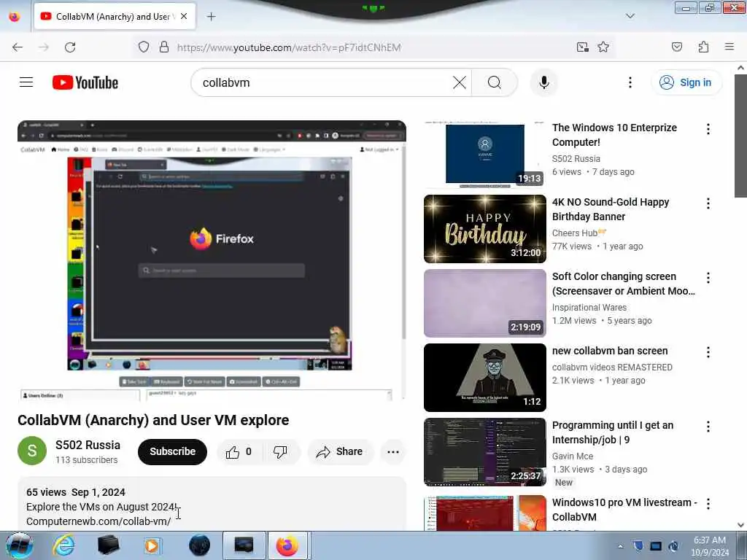Clear the search box with the X
The height and width of the screenshot is (560, 747).
click(x=460, y=82)
